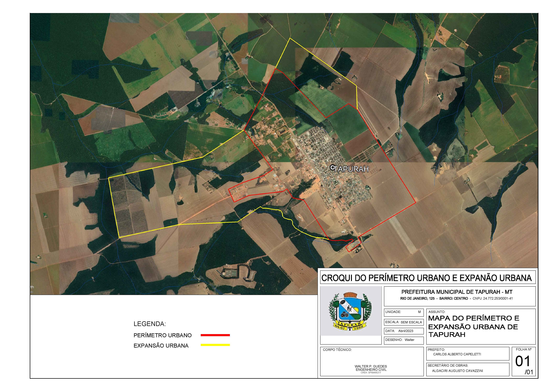Click the PERÍMETRO URBANO legend label

[x=162, y=335]
